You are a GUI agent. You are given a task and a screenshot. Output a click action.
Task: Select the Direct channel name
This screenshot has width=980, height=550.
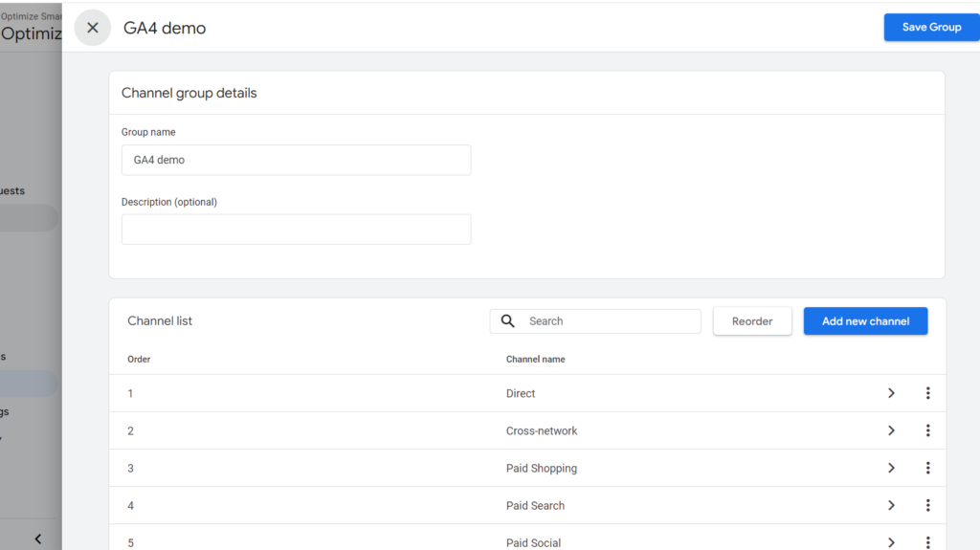pyautogui.click(x=521, y=394)
